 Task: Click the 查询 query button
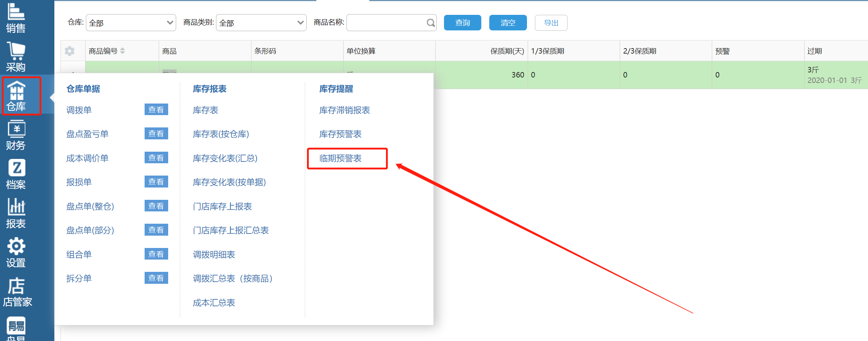click(x=462, y=23)
